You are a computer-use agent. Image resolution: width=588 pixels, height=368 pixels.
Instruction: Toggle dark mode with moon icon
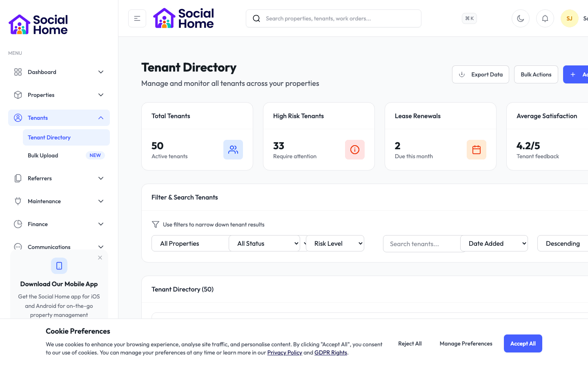coord(520,18)
